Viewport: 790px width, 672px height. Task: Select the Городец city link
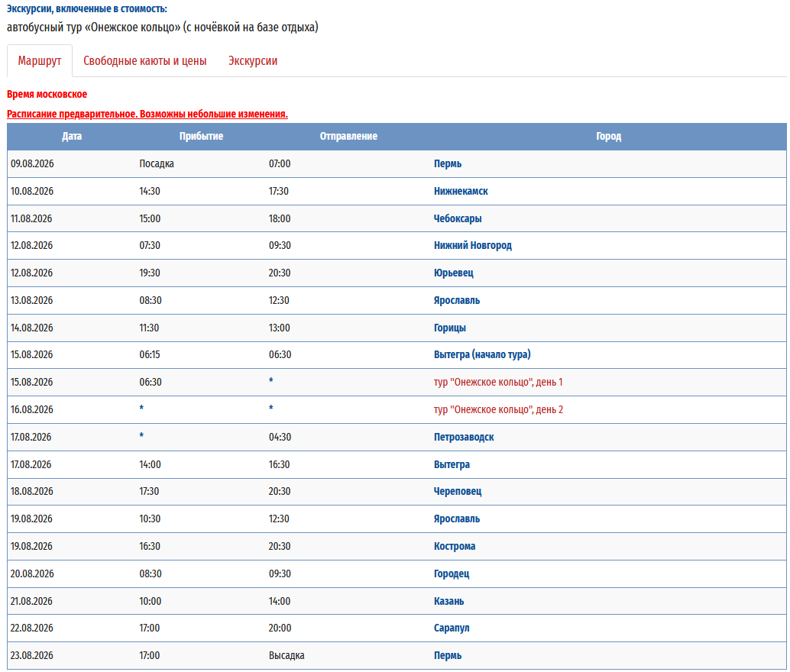(452, 573)
